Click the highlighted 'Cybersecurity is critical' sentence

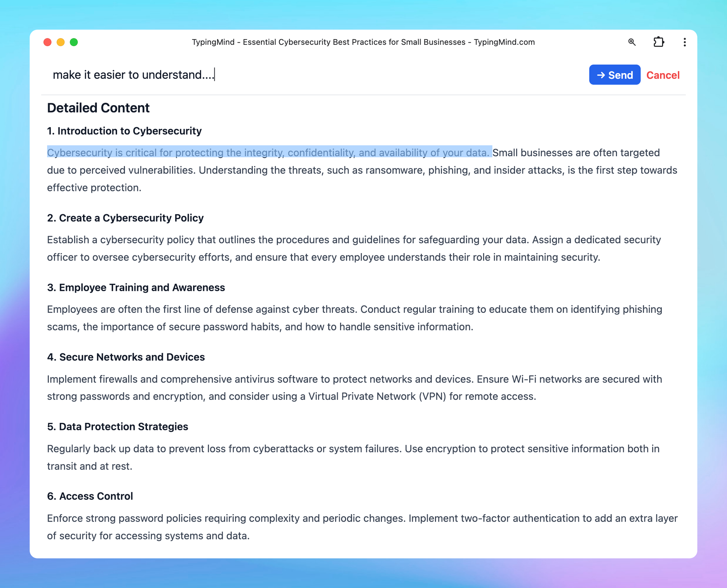(268, 153)
